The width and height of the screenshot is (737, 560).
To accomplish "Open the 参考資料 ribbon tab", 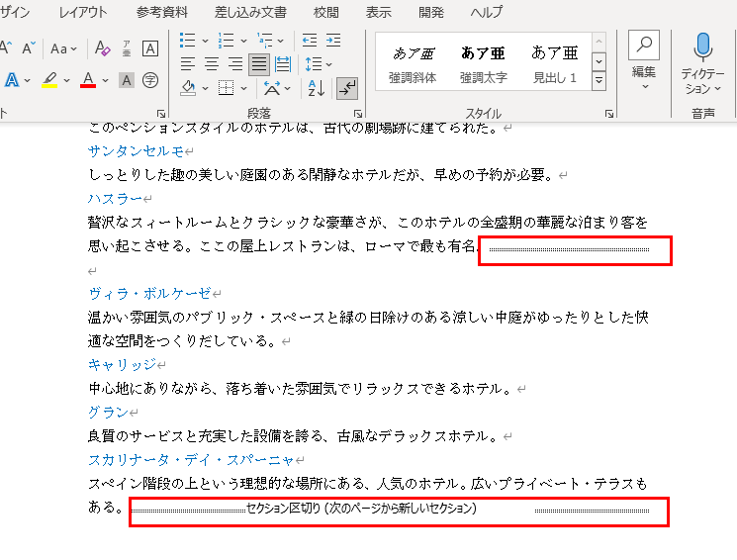I will [x=161, y=12].
